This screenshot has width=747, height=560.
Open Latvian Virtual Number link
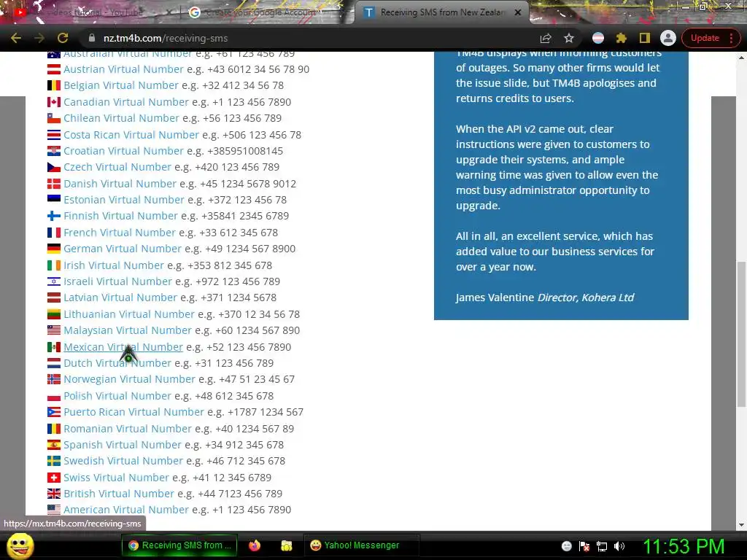coord(120,297)
